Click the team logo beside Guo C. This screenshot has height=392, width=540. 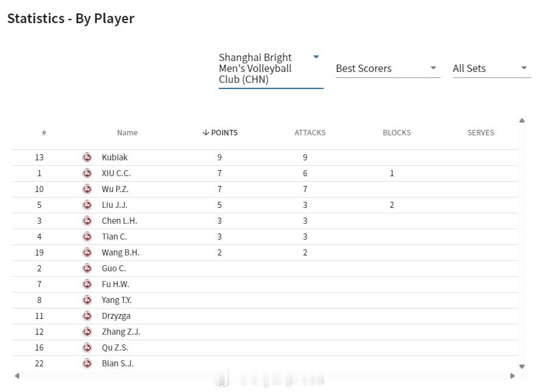87,268
